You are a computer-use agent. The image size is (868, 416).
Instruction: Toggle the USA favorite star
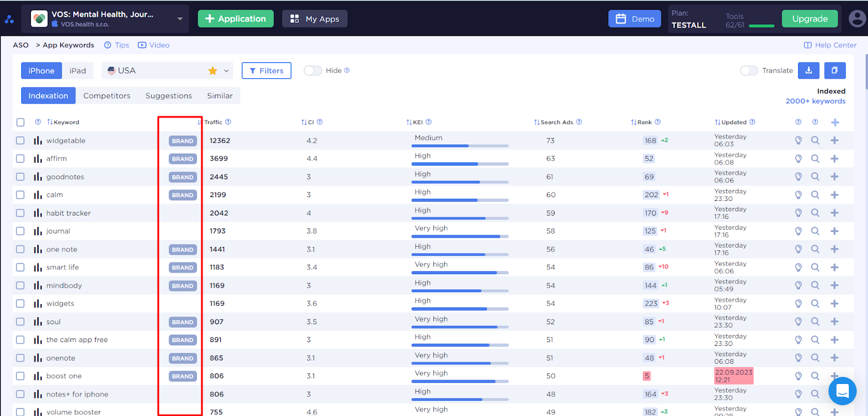coord(213,71)
